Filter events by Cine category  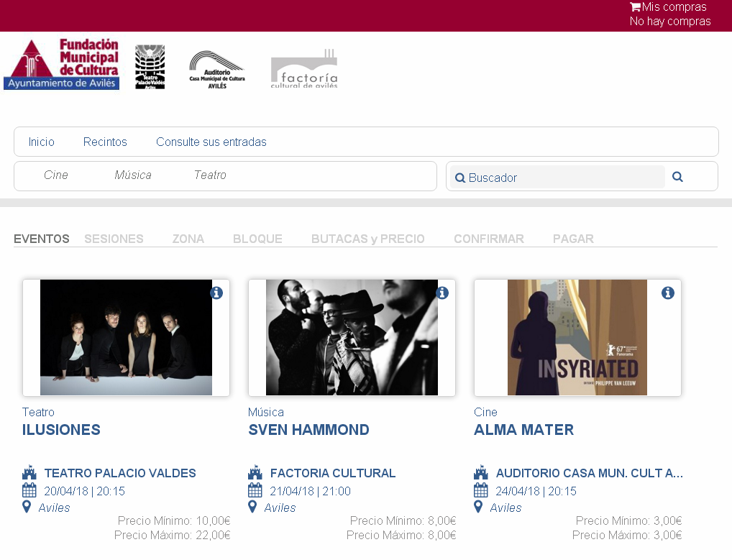[x=56, y=175]
